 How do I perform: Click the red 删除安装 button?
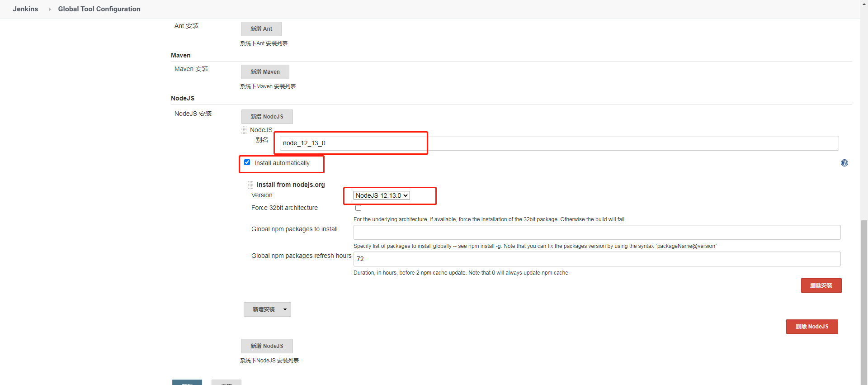click(x=821, y=285)
